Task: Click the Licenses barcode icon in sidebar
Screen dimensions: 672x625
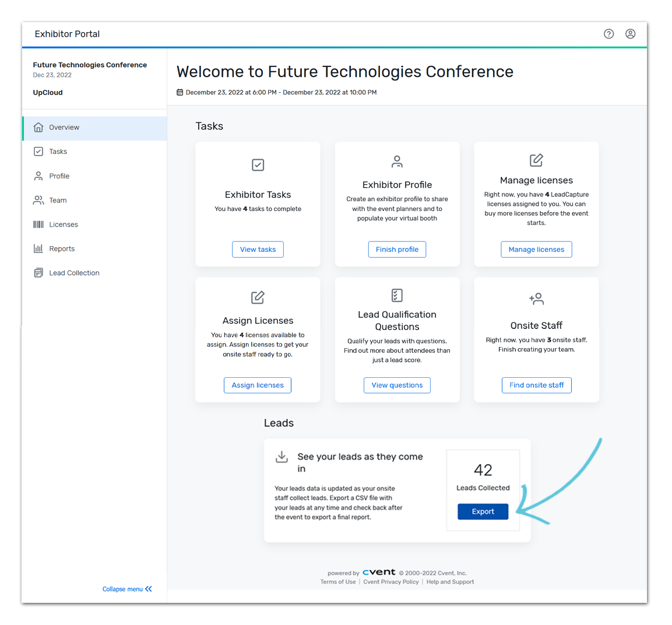Action: 38,224
